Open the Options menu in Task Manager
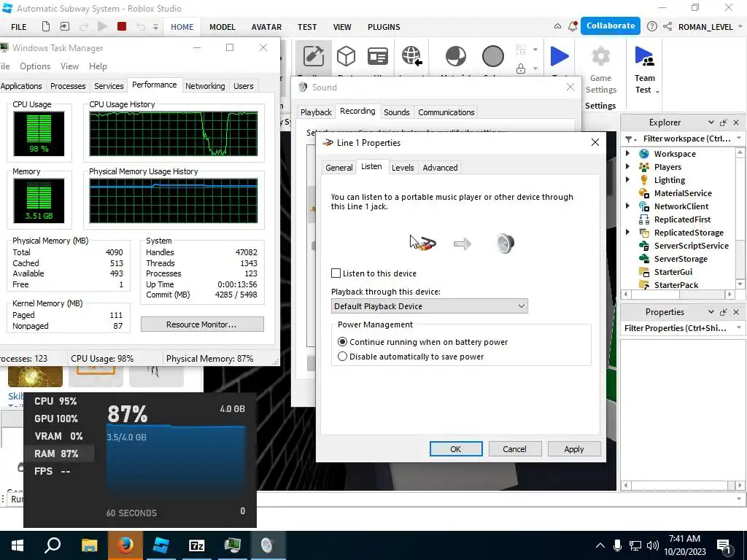The width and height of the screenshot is (747, 560). click(35, 66)
